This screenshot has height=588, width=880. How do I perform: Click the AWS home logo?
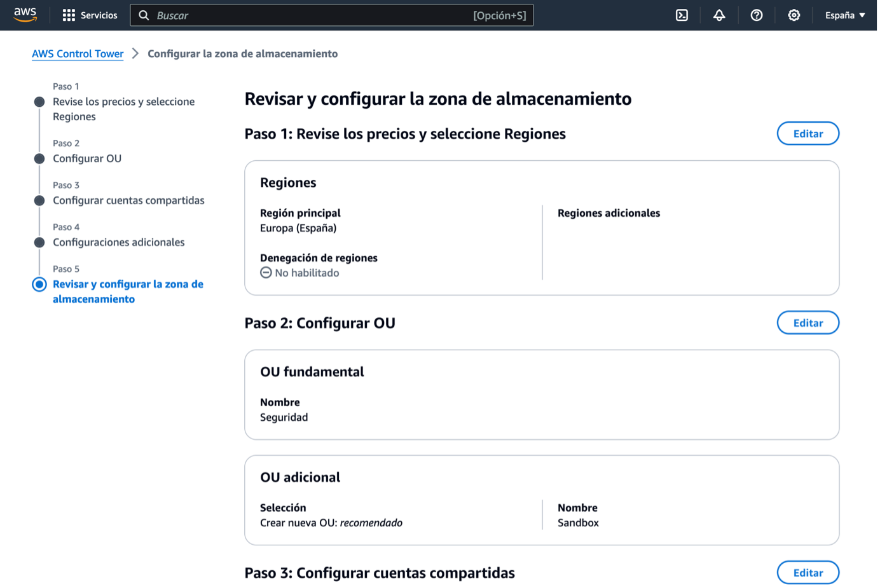pos(25,14)
